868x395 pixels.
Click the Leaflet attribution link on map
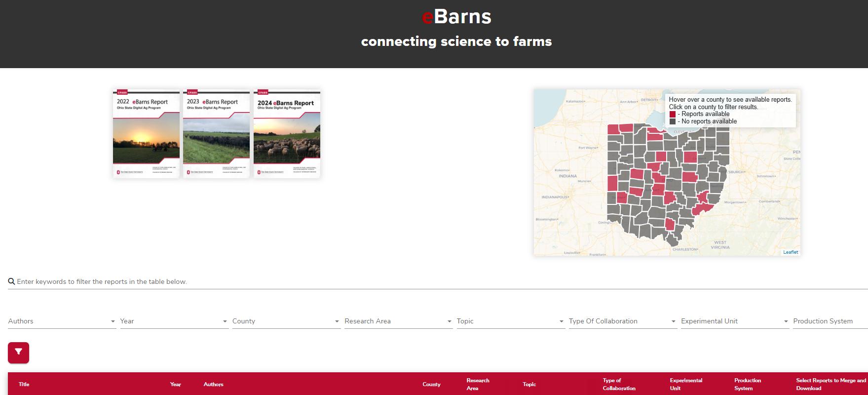coord(791,252)
